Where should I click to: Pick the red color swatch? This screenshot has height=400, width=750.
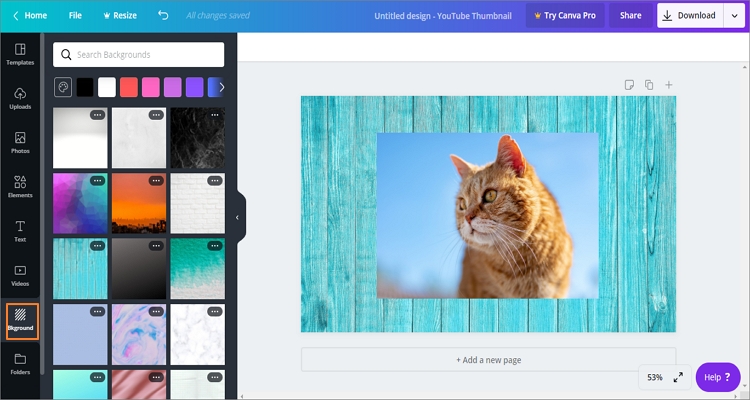[129, 87]
